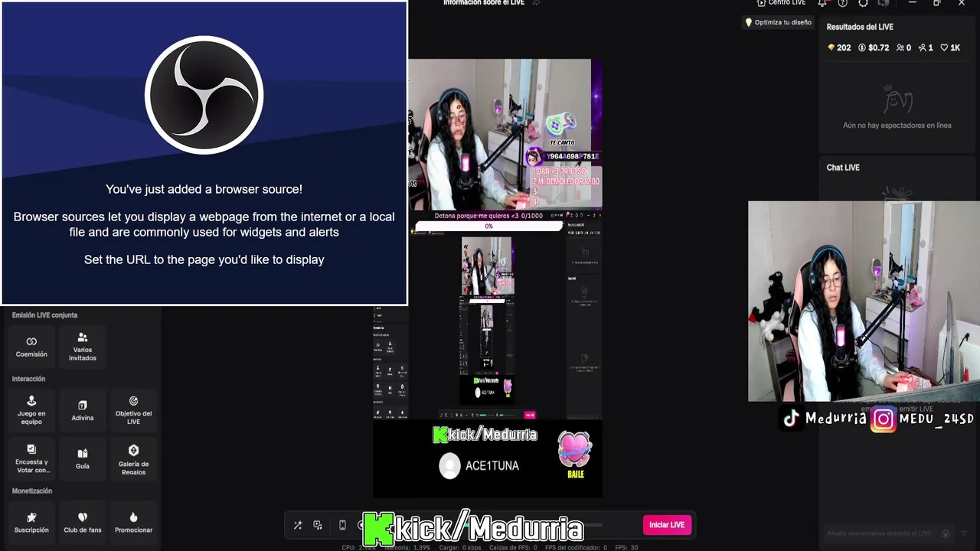
Task: Click the Interacción section label
Action: click(28, 379)
